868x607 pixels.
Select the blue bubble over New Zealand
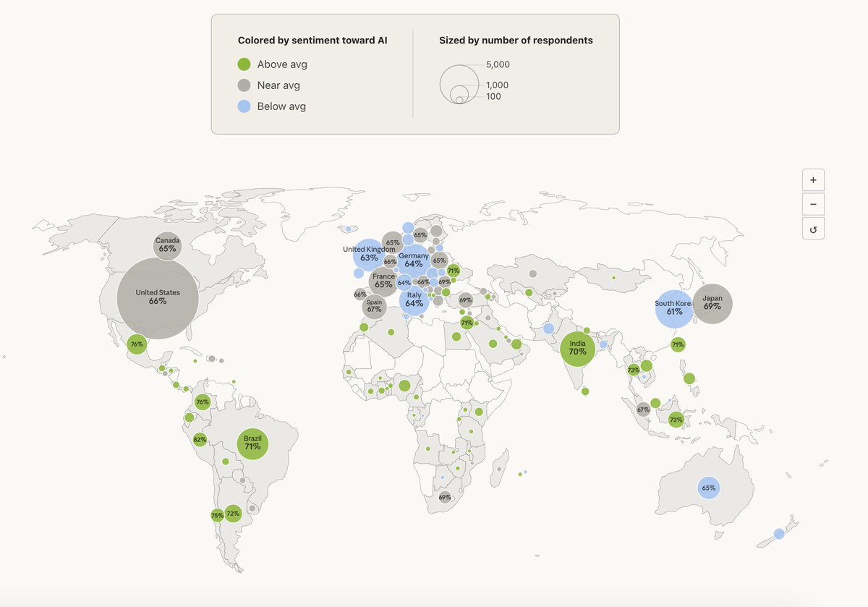click(x=778, y=534)
